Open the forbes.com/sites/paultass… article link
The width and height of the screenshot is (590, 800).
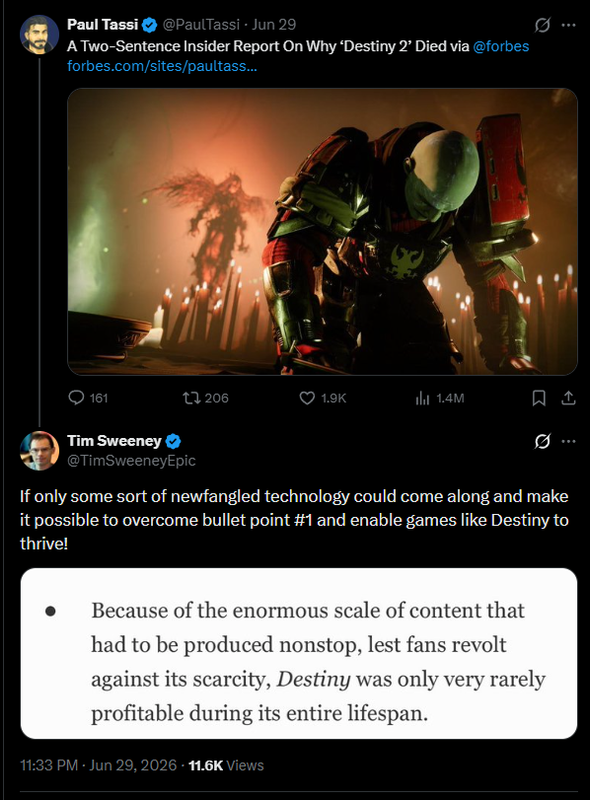click(162, 66)
